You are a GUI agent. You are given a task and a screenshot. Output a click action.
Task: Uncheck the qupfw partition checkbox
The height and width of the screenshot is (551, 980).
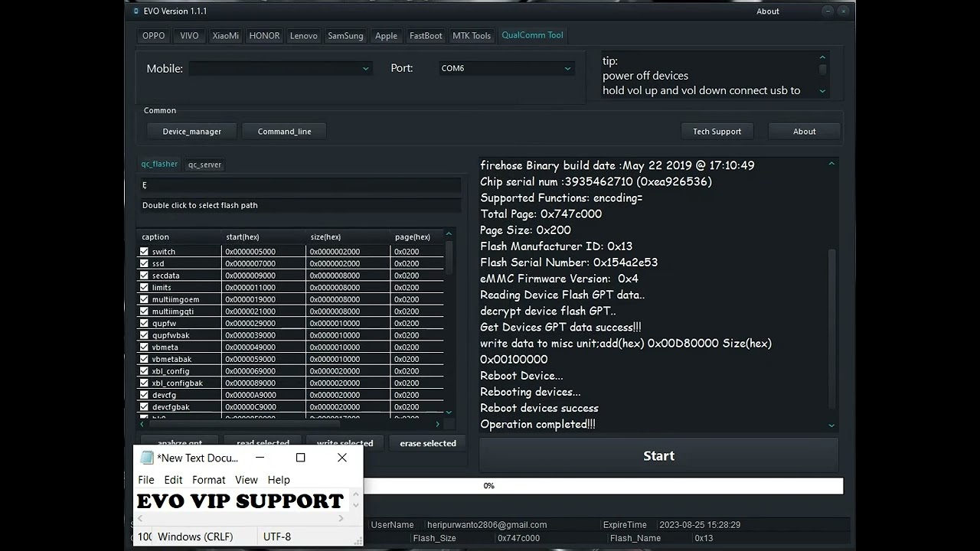coord(144,323)
